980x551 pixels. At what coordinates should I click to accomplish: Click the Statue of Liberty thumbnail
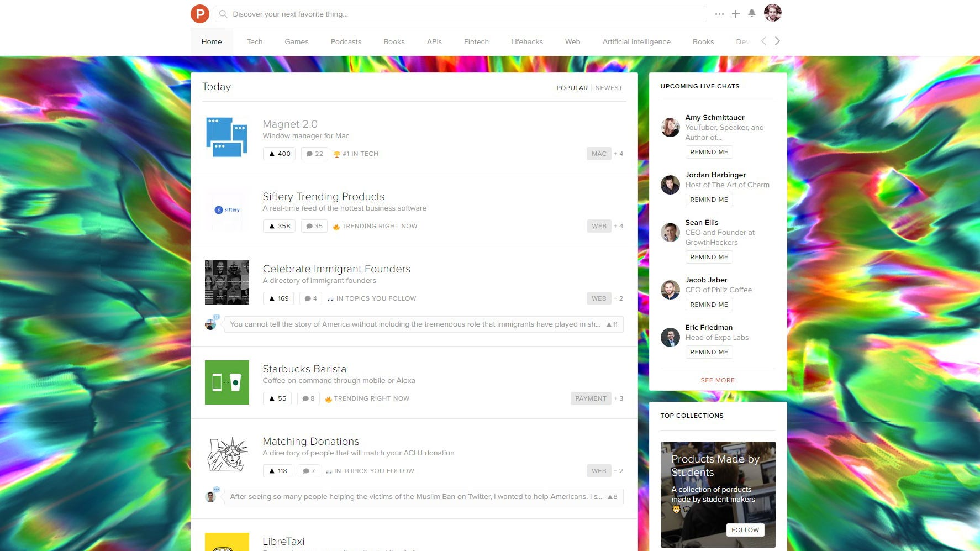[x=226, y=455]
